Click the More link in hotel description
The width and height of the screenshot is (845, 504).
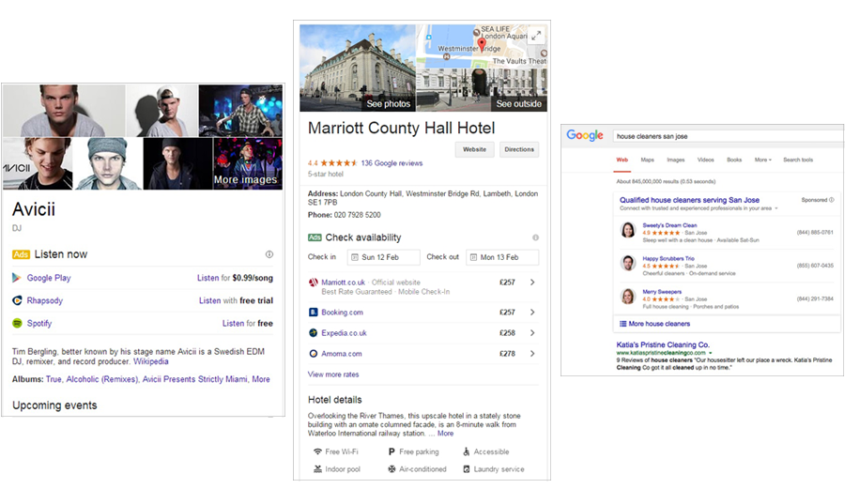coord(445,434)
